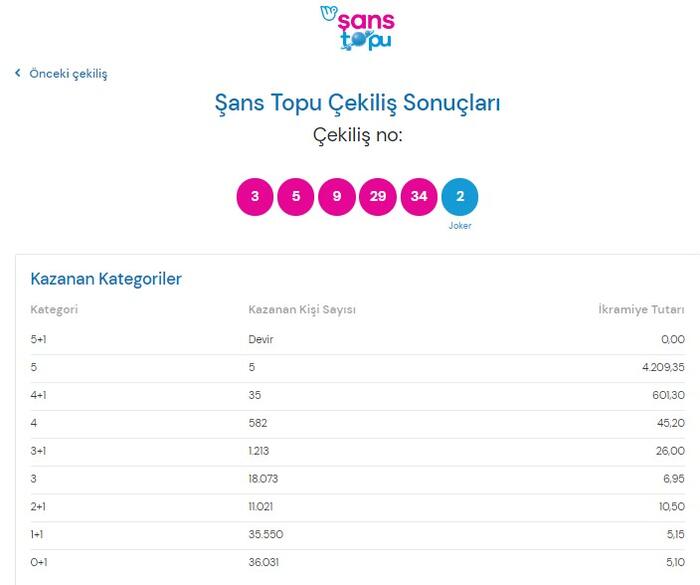
Task: Click the left chevron before Önceki çekiliş
Action: (x=18, y=73)
